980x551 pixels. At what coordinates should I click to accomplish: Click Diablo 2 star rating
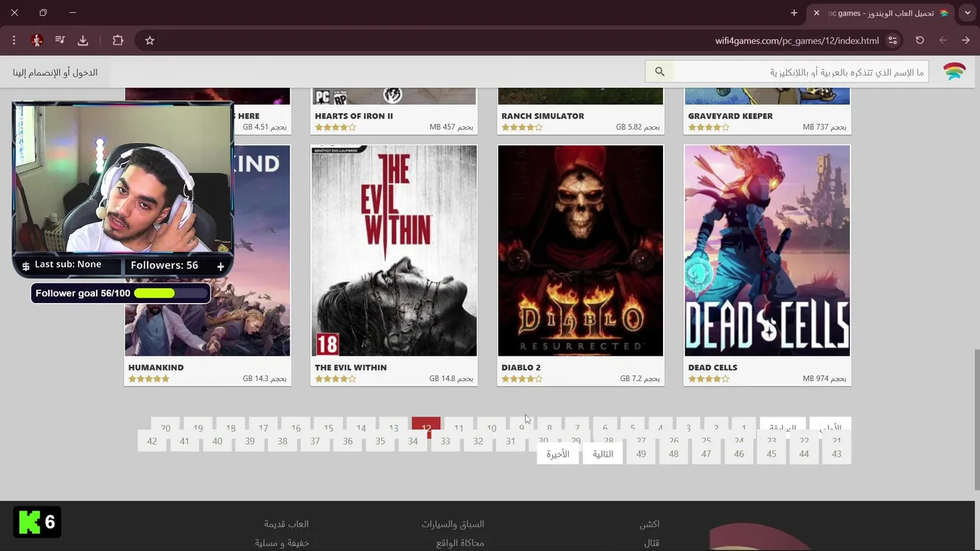[521, 379]
